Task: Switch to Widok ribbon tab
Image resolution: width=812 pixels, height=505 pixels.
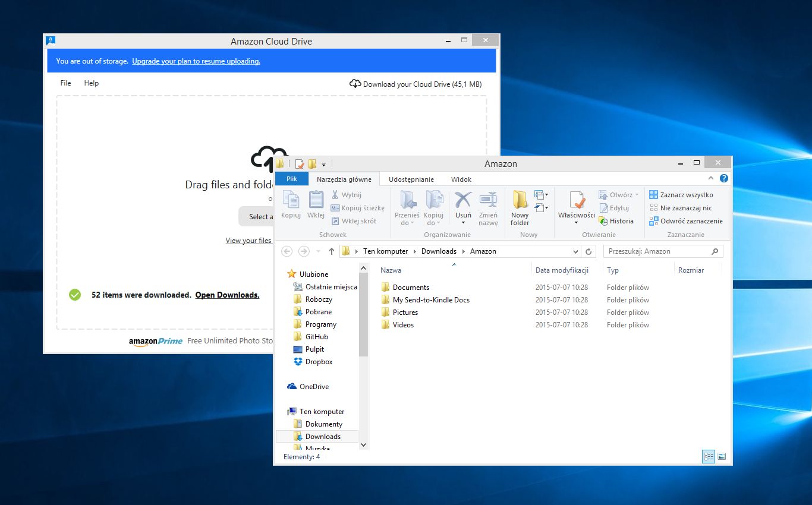Action: [x=461, y=179]
